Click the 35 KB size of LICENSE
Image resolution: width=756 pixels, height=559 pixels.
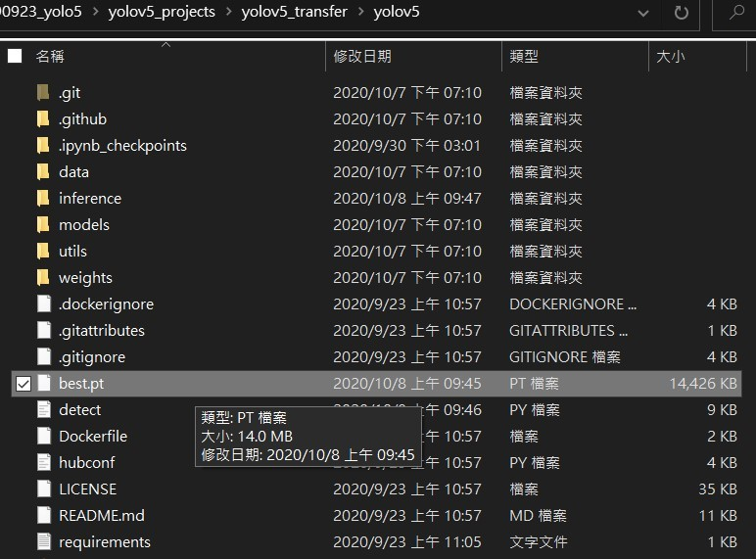(718, 489)
